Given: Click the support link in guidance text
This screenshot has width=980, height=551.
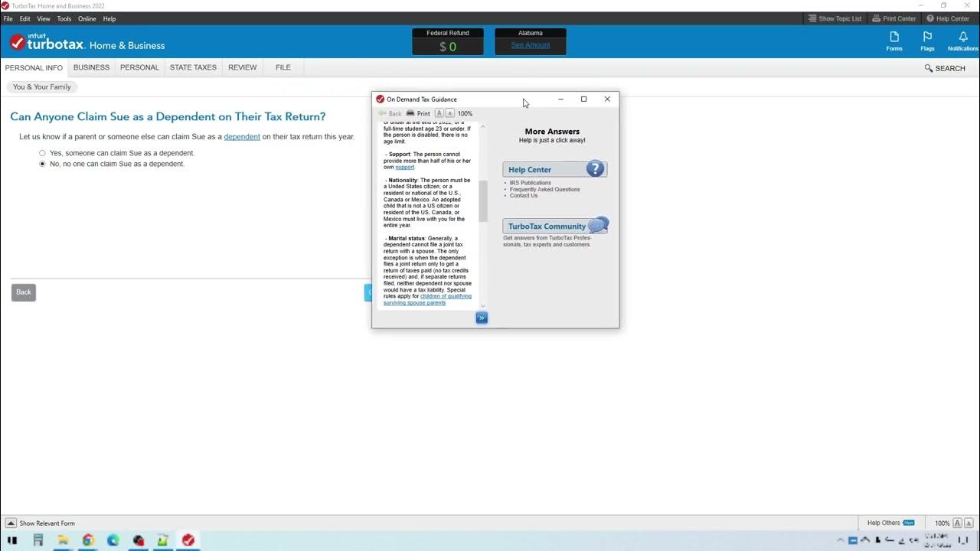Looking at the screenshot, I should [x=404, y=167].
